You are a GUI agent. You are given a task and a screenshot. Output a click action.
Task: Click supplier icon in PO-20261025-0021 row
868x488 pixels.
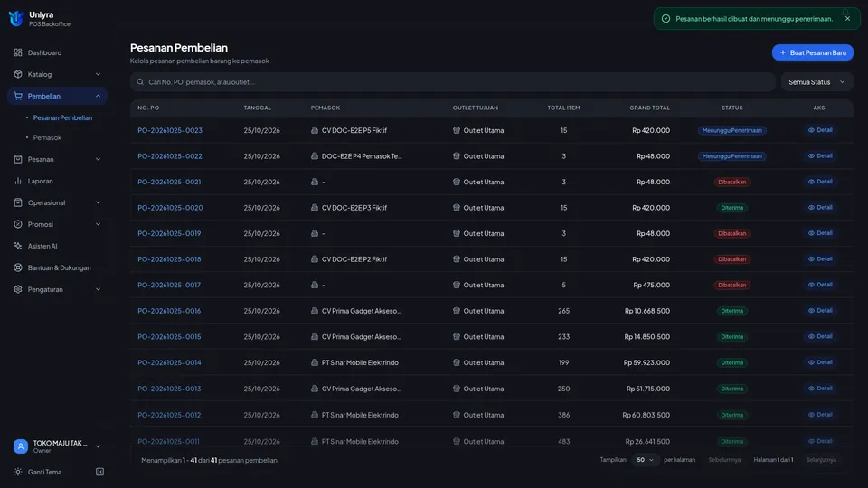tap(315, 182)
